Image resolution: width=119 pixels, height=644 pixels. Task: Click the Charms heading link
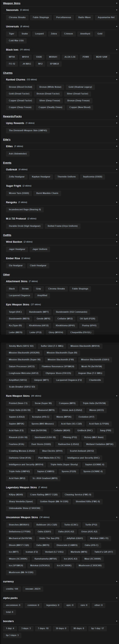pos(8,73)
